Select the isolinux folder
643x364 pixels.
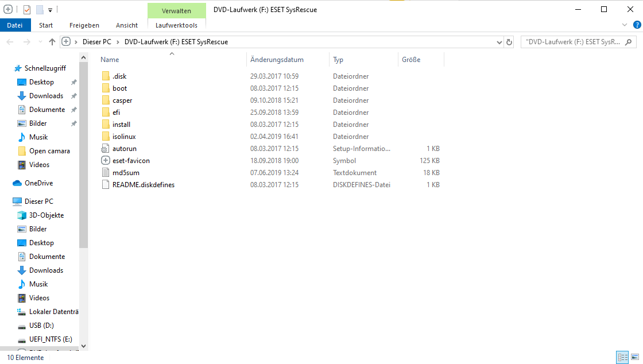pyautogui.click(x=124, y=137)
